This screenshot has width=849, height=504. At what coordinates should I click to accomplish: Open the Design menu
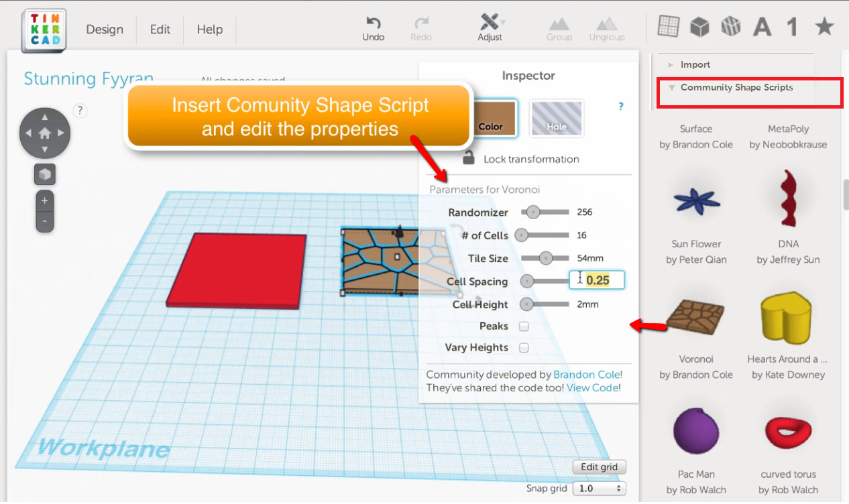(105, 29)
